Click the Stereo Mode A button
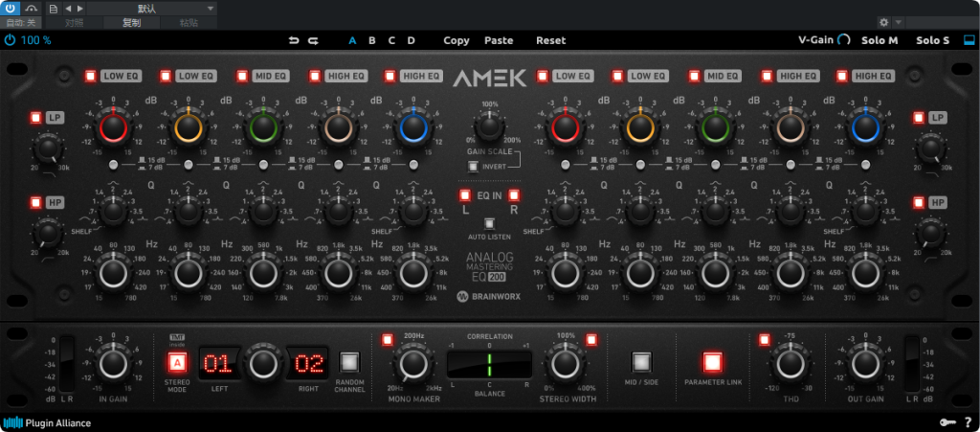This screenshot has height=432, width=980. pyautogui.click(x=177, y=362)
